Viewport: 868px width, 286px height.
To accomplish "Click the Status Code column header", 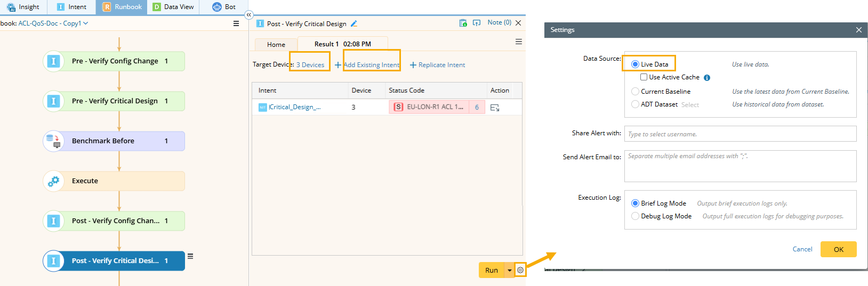I will [406, 91].
